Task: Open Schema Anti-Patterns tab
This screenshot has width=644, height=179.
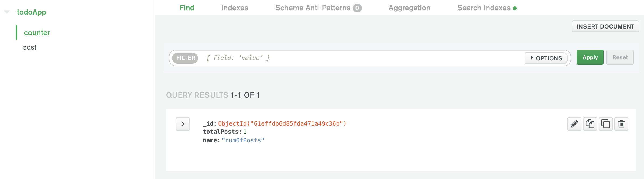Action: [318, 8]
